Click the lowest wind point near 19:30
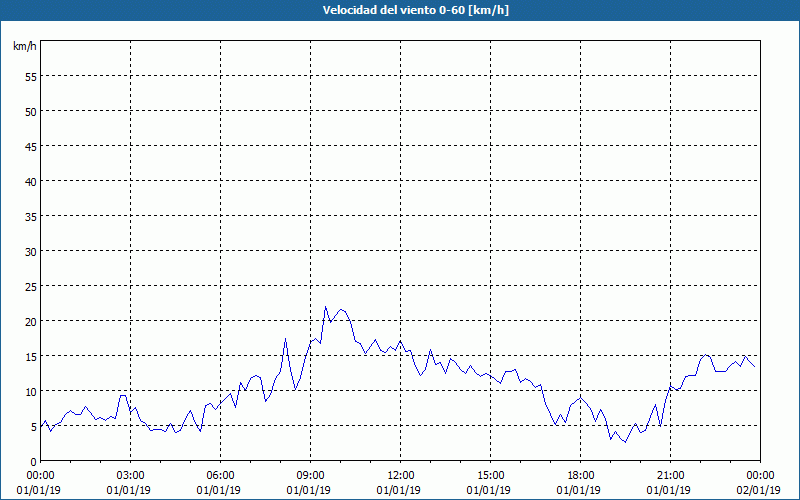The height and width of the screenshot is (500, 800). coord(626,442)
